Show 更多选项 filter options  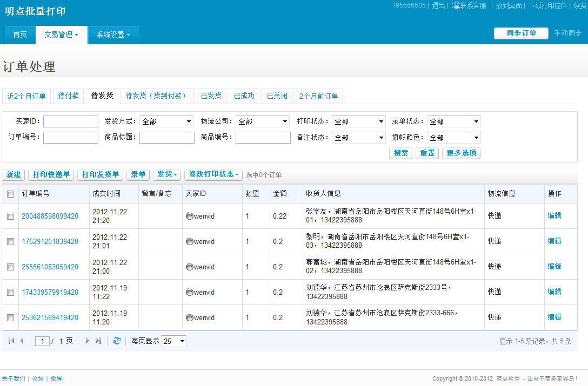[461, 153]
